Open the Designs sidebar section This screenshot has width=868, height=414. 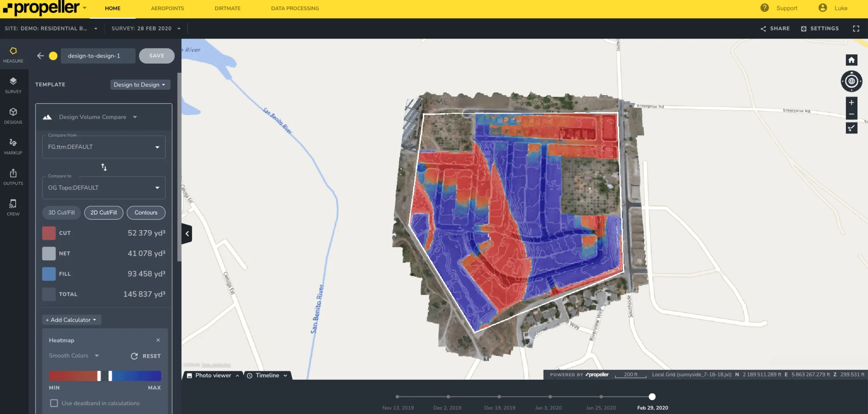pos(13,116)
